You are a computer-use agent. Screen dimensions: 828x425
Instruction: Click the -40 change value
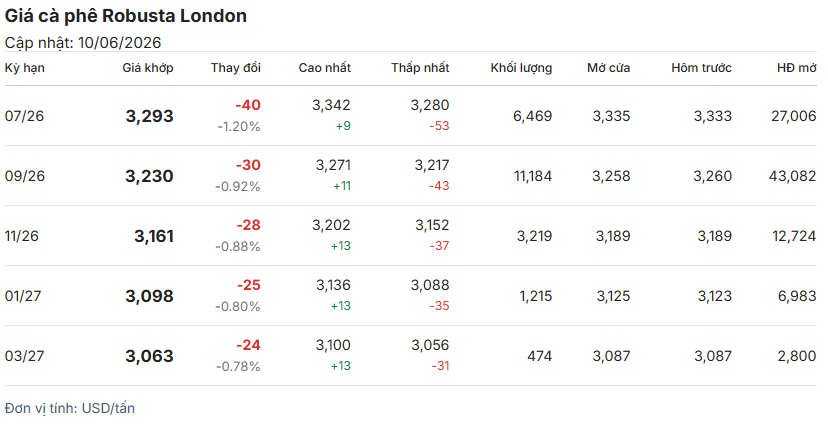248,105
